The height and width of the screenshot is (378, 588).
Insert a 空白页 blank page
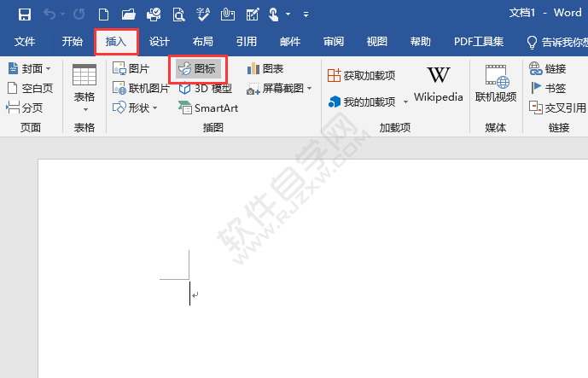[30, 88]
